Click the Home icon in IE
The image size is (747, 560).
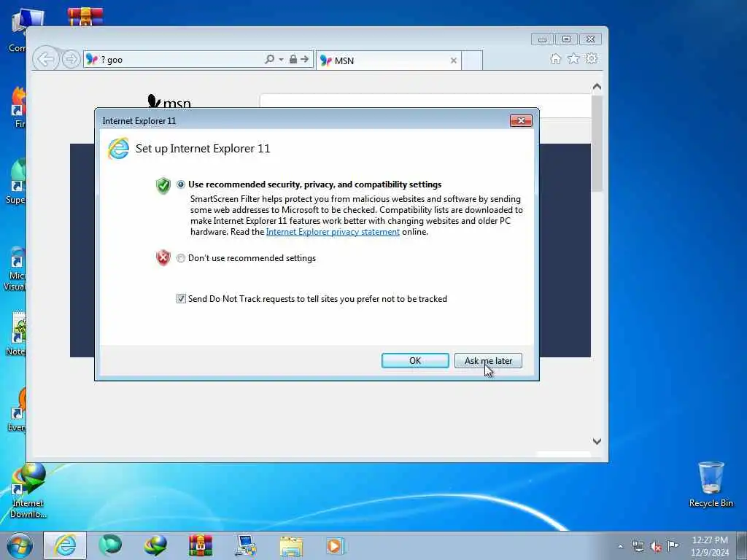tap(555, 58)
